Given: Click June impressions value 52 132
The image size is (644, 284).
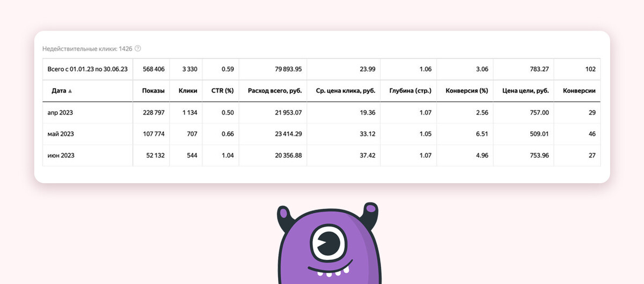Looking at the screenshot, I should coord(155,155).
